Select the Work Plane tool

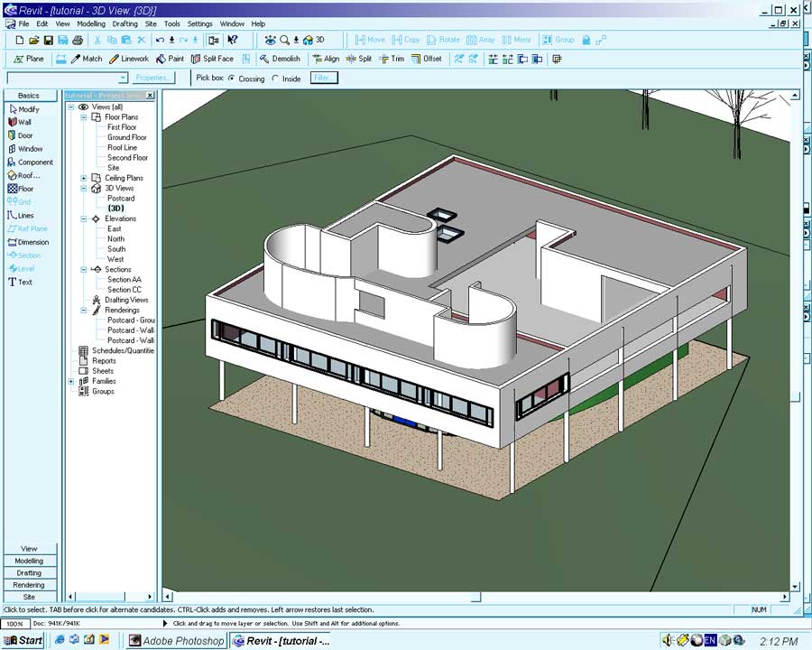29,59
